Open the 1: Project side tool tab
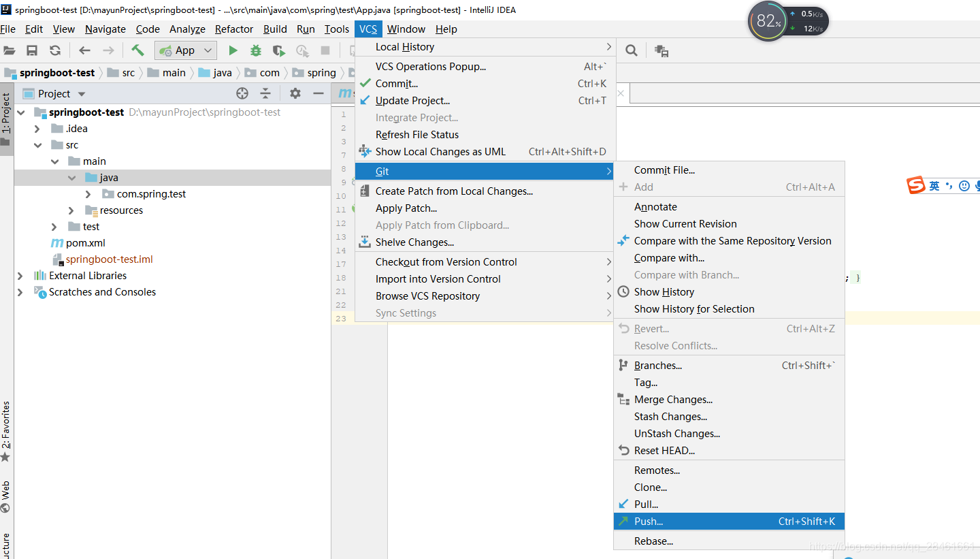 [6, 119]
